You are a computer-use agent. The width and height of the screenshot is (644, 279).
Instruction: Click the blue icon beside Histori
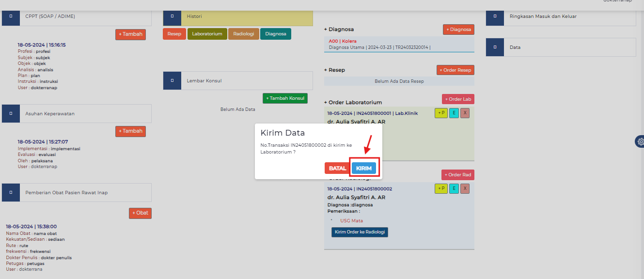click(172, 16)
